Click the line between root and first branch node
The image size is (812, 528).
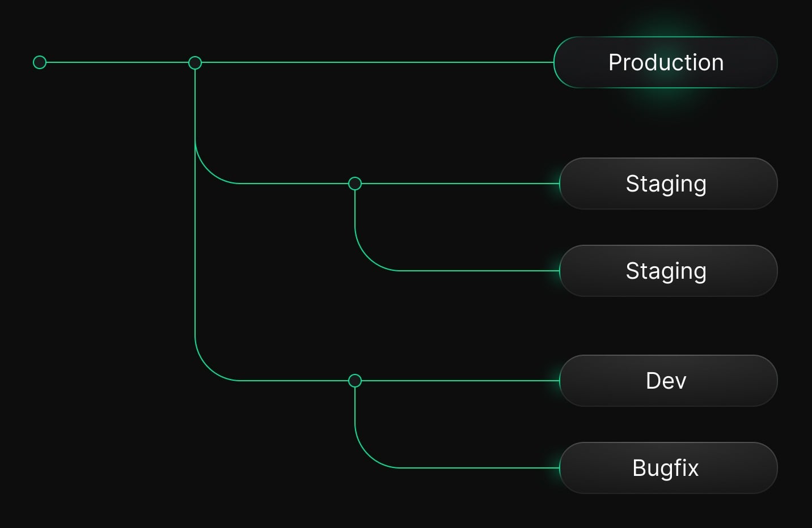(117, 62)
